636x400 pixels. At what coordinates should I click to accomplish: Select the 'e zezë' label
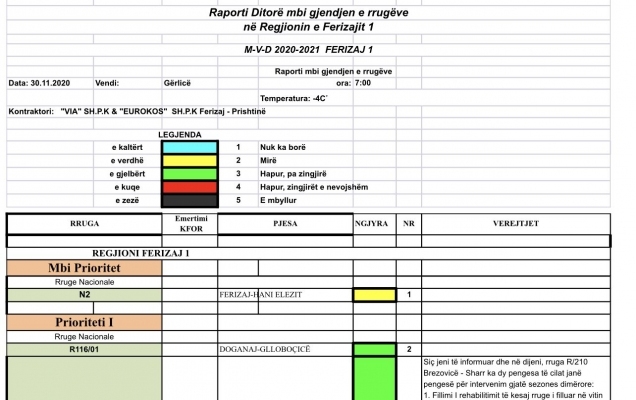point(127,200)
